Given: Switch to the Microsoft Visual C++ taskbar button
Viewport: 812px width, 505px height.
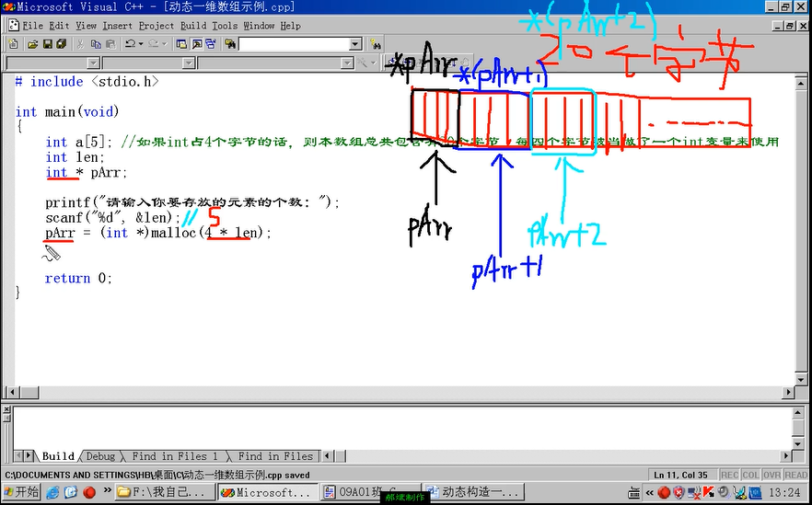Looking at the screenshot, I should coord(268,492).
